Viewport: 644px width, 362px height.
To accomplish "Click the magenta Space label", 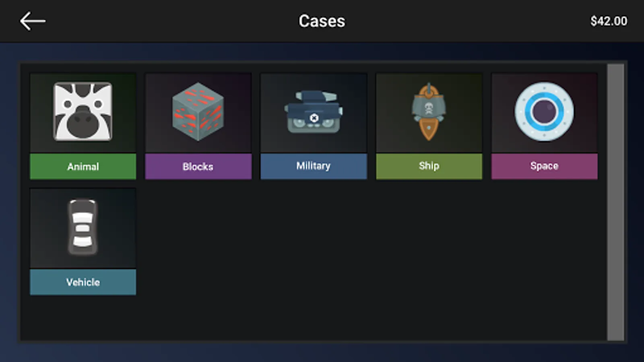I will 544,166.
